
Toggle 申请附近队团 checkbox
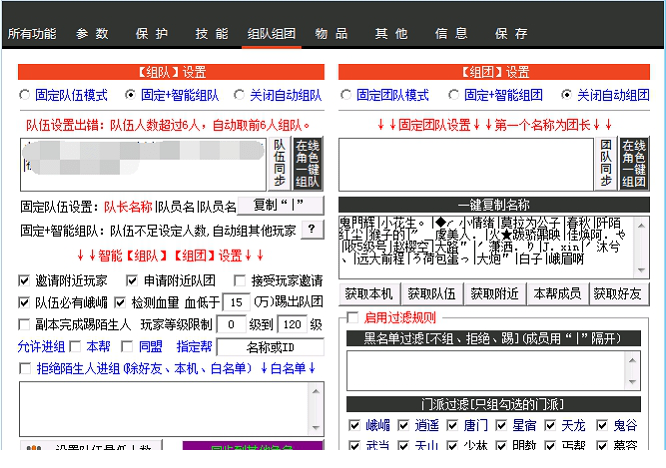pyautogui.click(x=132, y=280)
